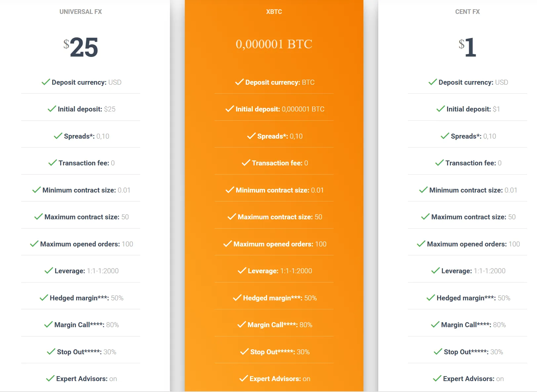Screen dimensions: 537x392
Task: Click Cent FX 'Leverage: 1:1-1:2000' text
Action: 474,271
